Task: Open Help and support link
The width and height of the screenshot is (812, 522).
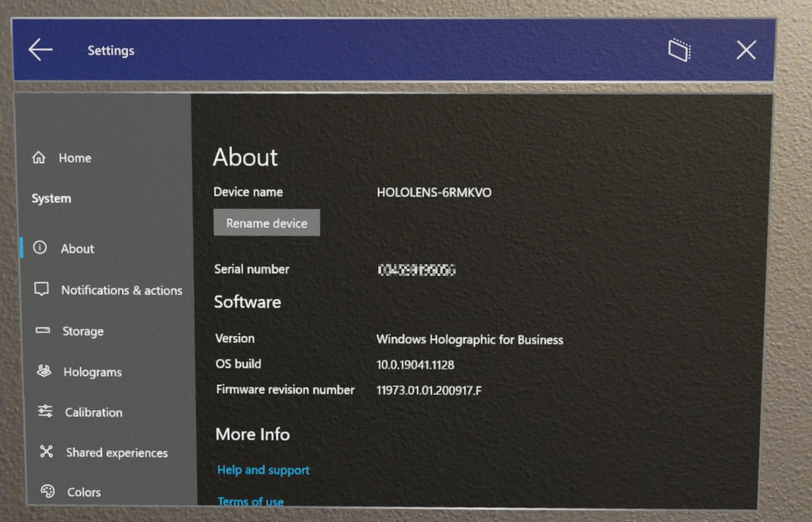Action: point(263,470)
